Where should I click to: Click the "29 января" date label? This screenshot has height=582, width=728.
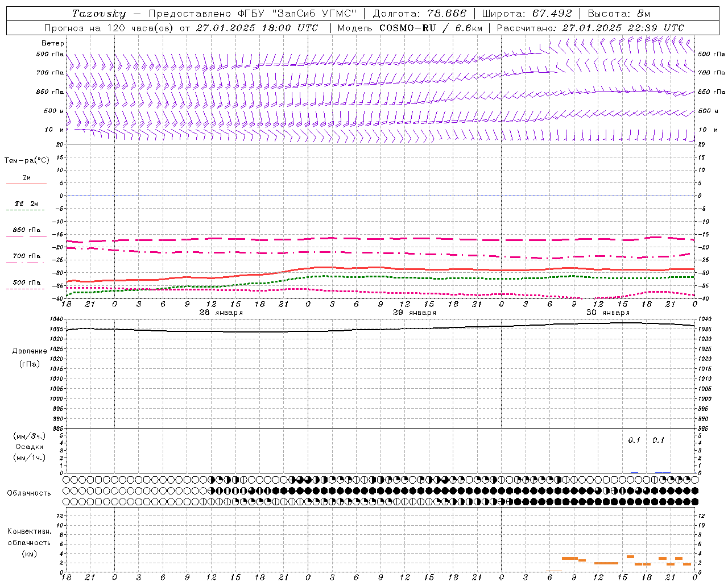click(x=415, y=313)
